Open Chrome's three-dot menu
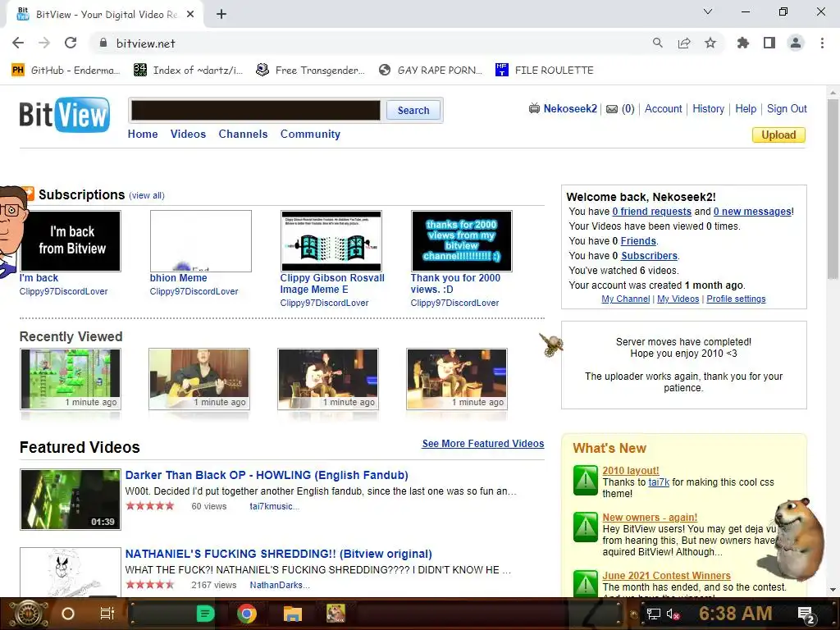840x630 pixels. click(822, 43)
